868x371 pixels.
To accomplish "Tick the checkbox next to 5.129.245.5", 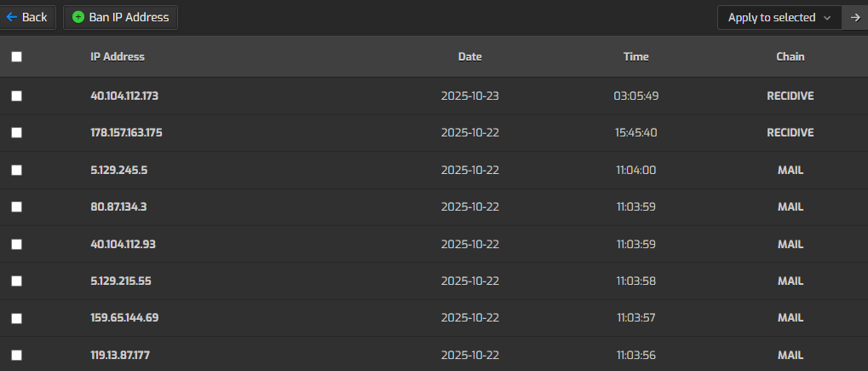I will click(x=16, y=171).
